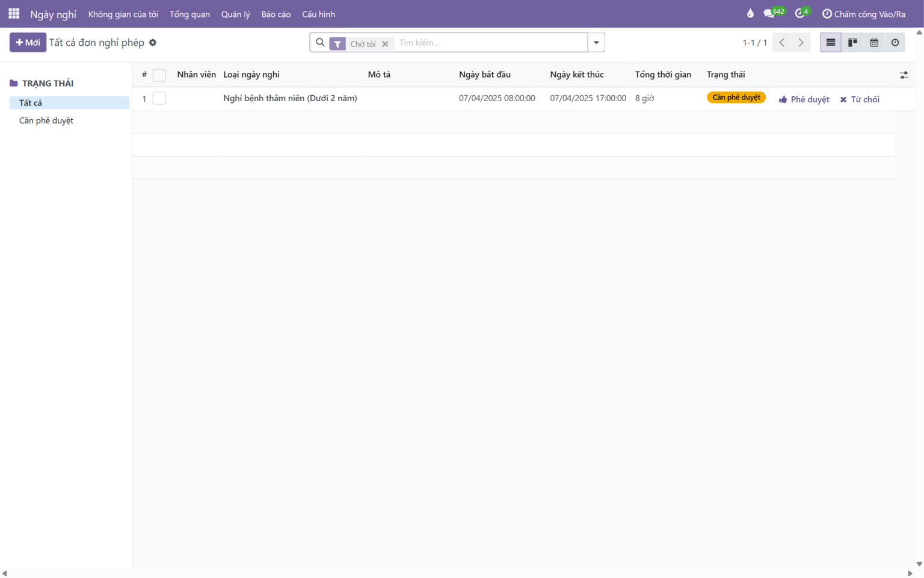Viewport: 924px width, 578px height.
Task: Open activities icon with 4 badge
Action: coord(802,13)
